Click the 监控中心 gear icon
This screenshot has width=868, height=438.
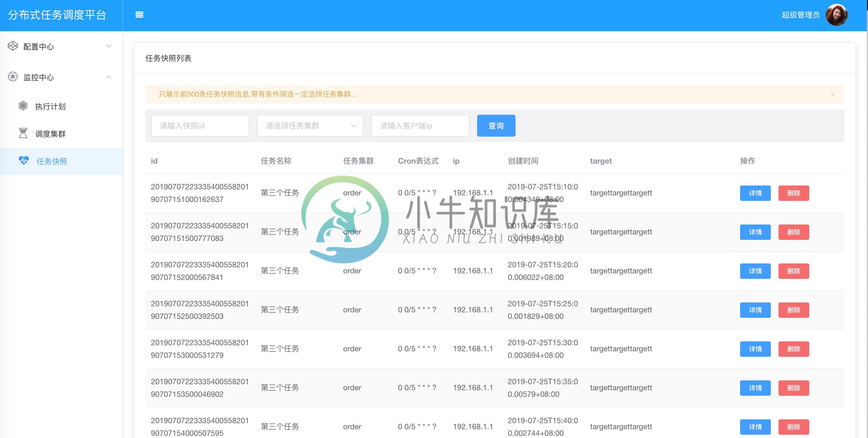point(13,77)
